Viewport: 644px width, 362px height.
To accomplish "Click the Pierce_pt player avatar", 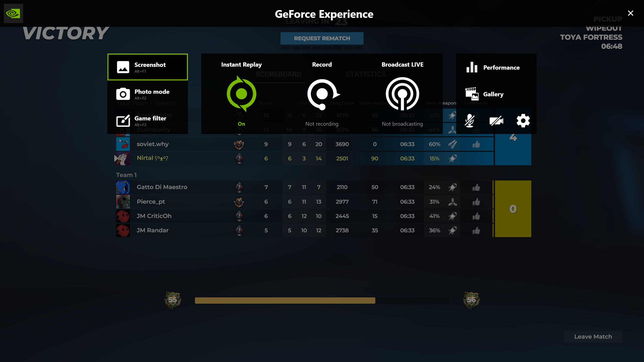I will [x=123, y=202].
